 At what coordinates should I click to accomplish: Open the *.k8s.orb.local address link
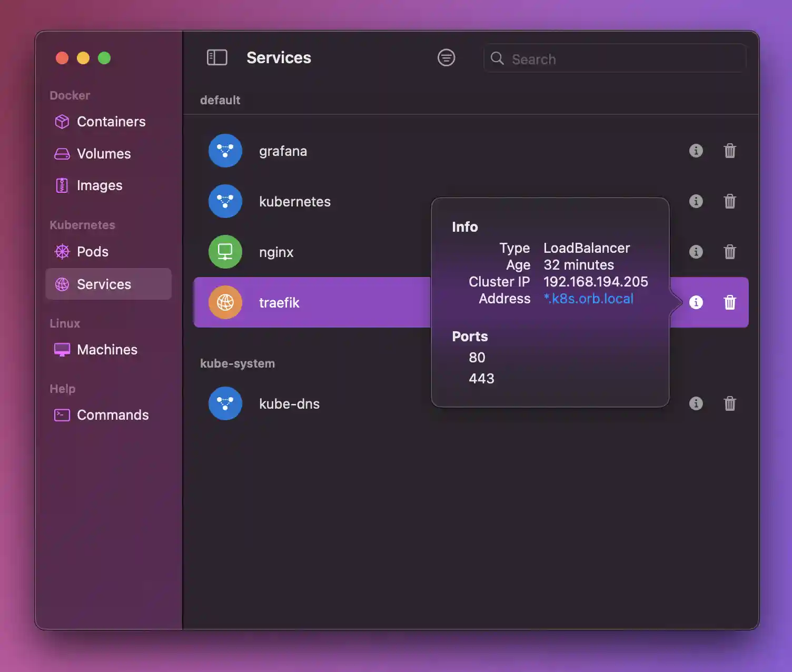pos(588,298)
